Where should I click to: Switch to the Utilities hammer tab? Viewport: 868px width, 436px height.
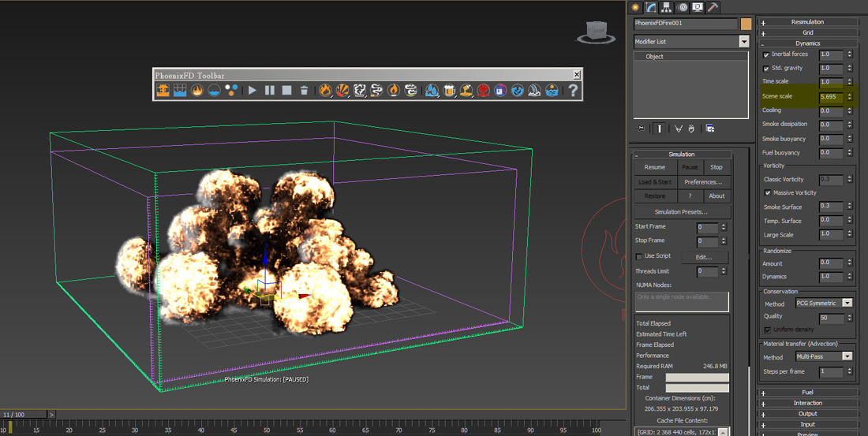tap(713, 7)
